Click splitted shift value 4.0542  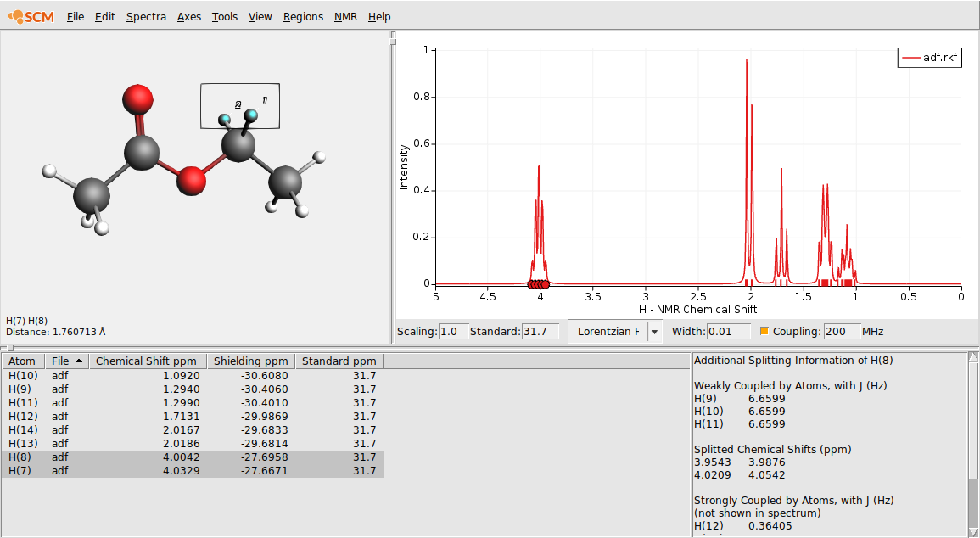click(767, 475)
